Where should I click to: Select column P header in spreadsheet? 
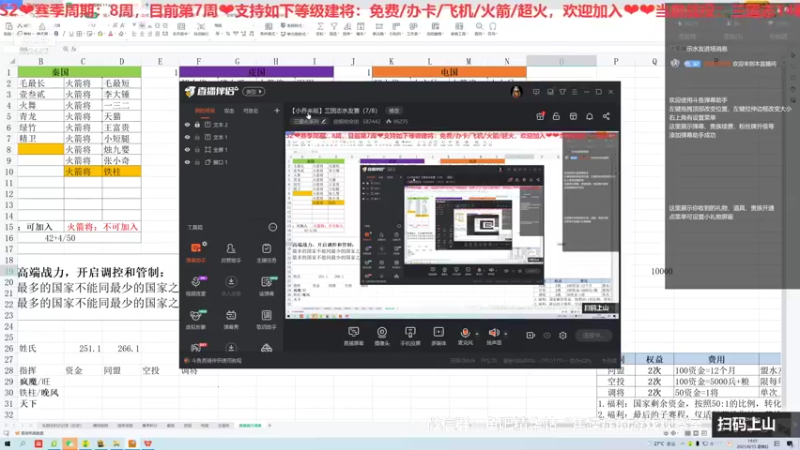615,61
